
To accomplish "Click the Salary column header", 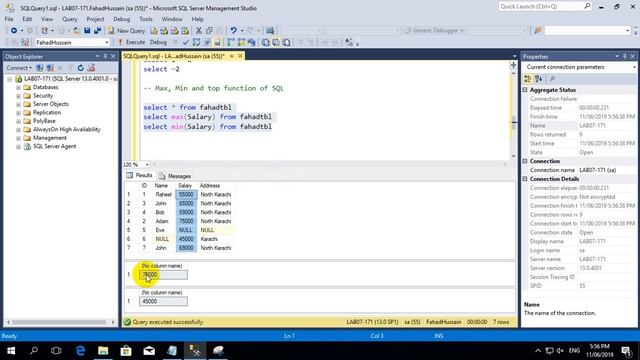I will pos(185,186).
